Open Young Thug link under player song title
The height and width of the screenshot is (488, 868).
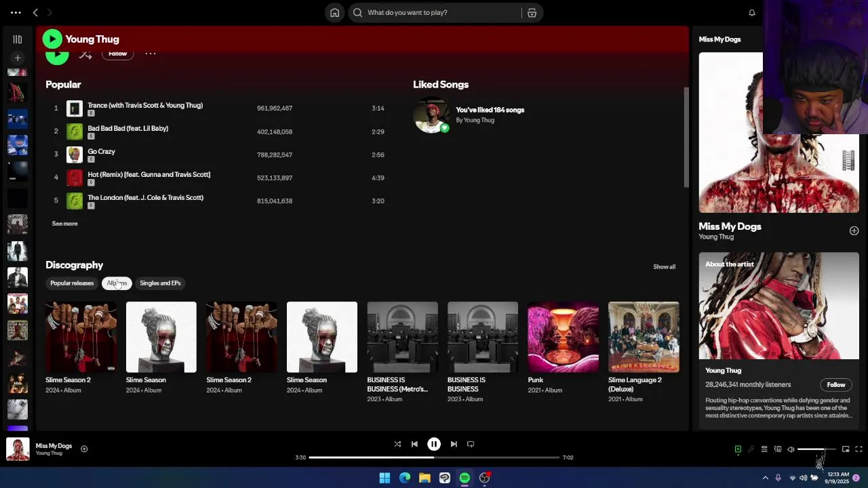pos(49,453)
